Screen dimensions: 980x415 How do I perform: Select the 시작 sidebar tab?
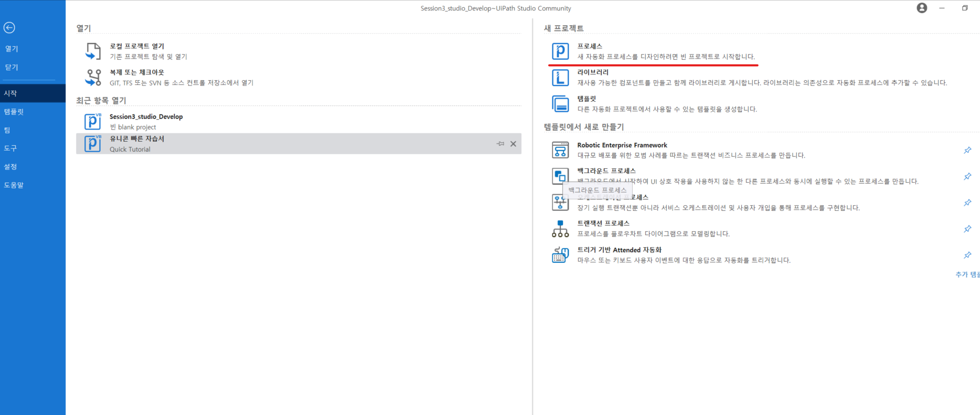click(x=33, y=93)
